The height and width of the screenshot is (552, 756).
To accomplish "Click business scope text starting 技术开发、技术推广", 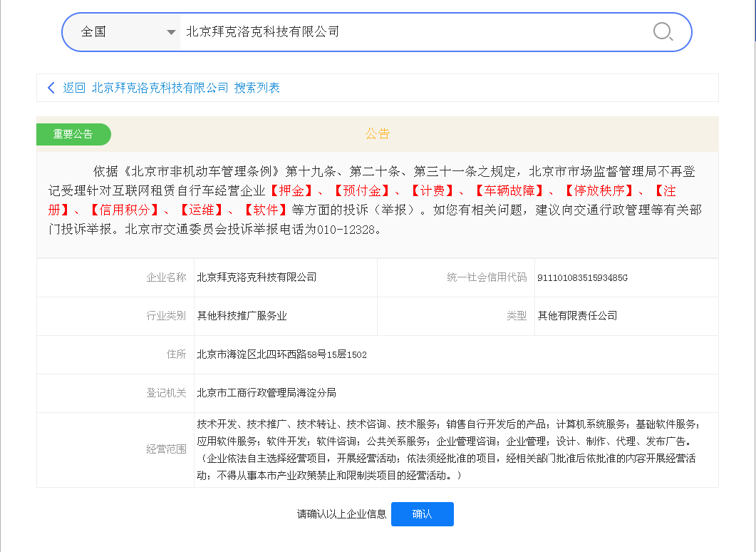I will point(448,450).
